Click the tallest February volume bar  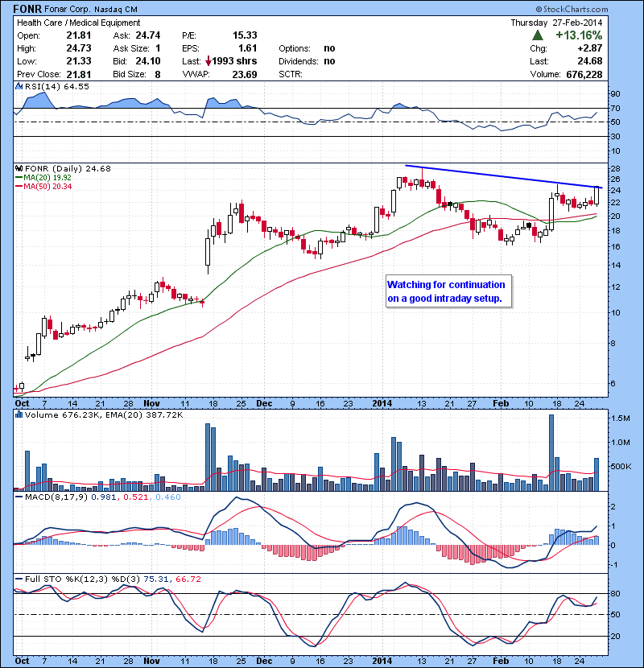[x=551, y=452]
